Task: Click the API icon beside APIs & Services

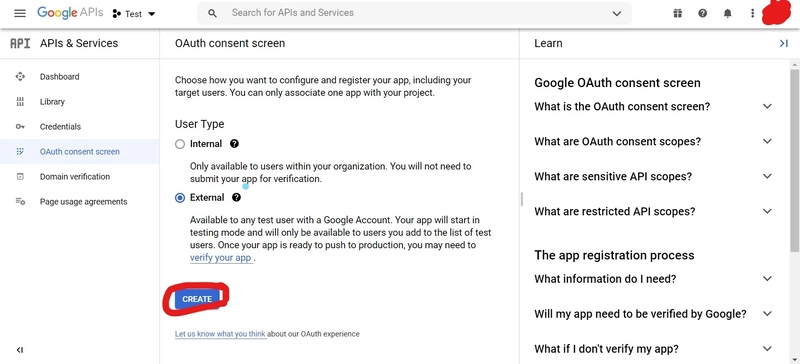Action: 20,43
